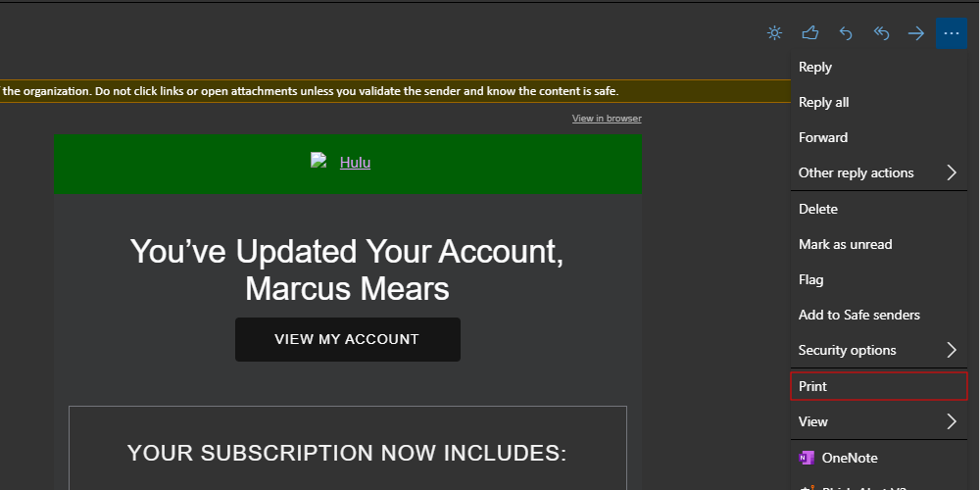This screenshot has width=980, height=490.
Task: Close the More actions ellipsis menu
Action: [952, 33]
